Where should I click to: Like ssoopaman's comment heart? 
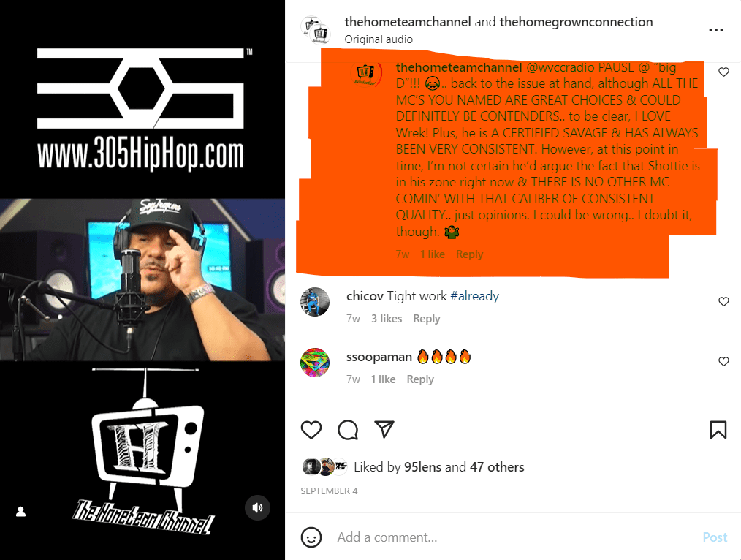pos(723,362)
